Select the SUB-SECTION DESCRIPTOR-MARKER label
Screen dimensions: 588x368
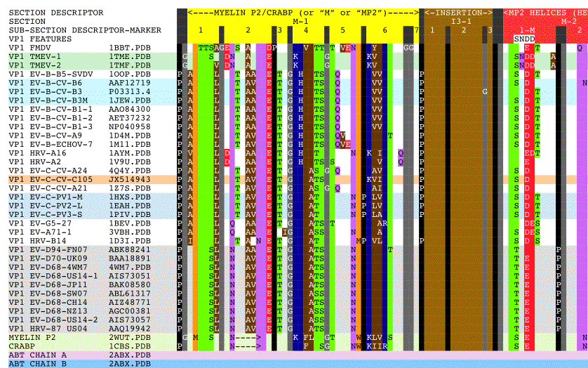click(x=85, y=30)
